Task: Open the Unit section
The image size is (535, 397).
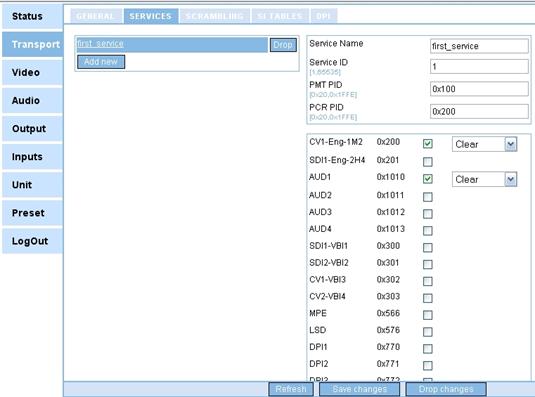Action: [x=32, y=185]
